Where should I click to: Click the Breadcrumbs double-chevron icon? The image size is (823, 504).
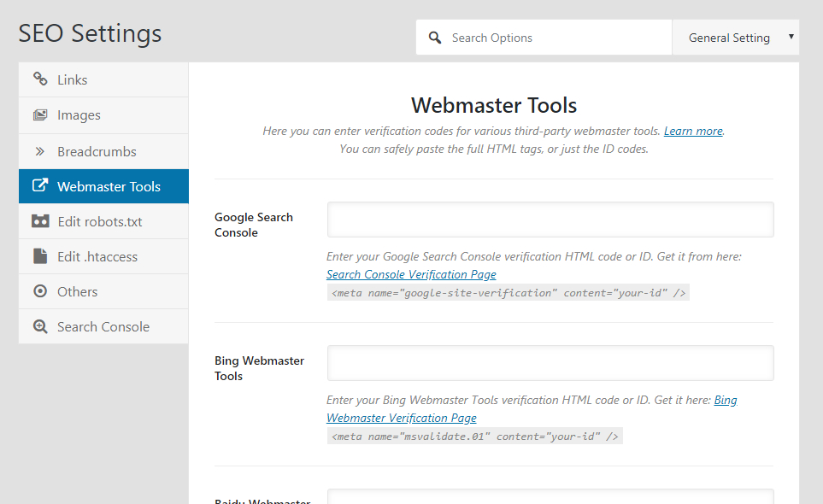[40, 151]
